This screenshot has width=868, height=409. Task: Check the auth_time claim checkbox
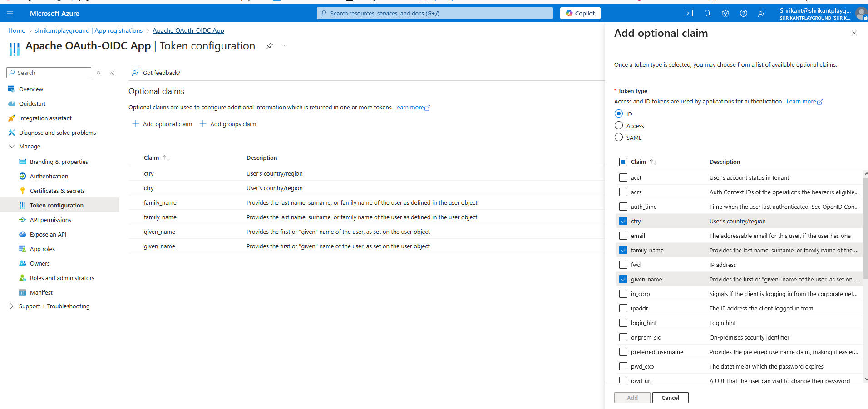click(x=623, y=207)
